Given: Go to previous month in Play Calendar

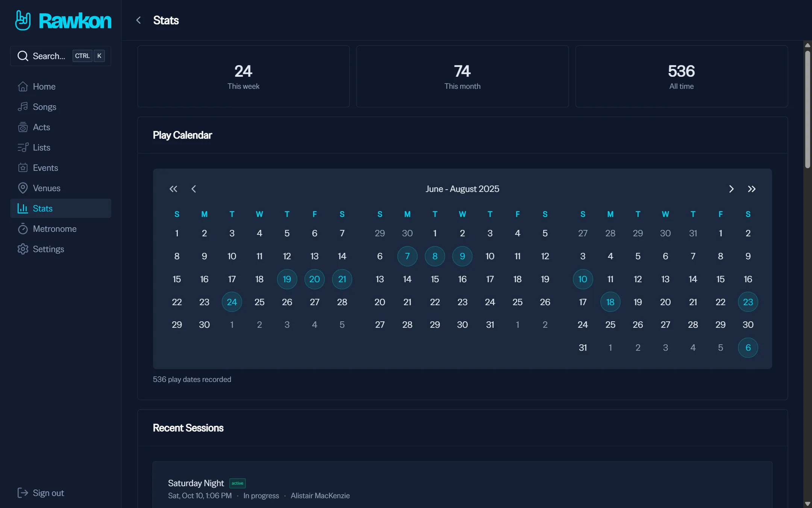Looking at the screenshot, I should coord(194,189).
